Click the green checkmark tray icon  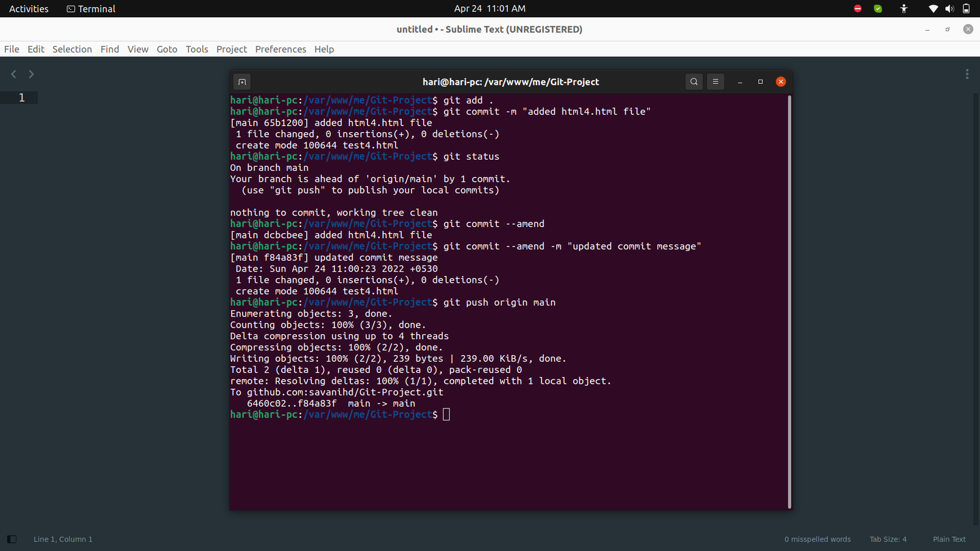point(878,9)
